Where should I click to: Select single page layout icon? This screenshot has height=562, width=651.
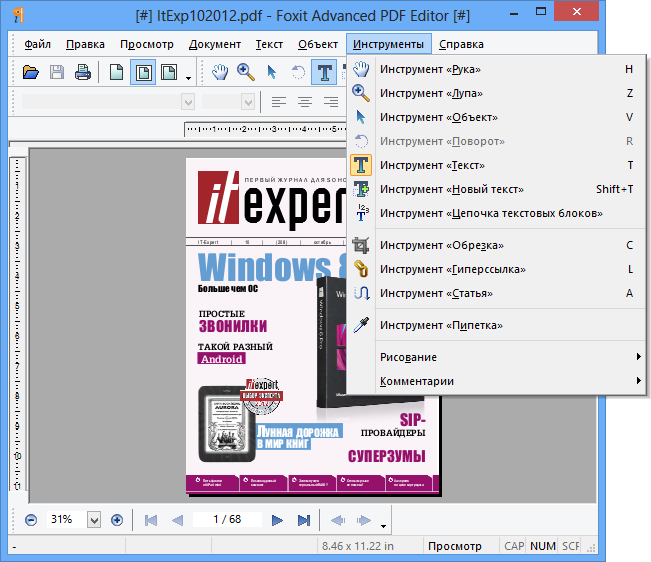116,72
